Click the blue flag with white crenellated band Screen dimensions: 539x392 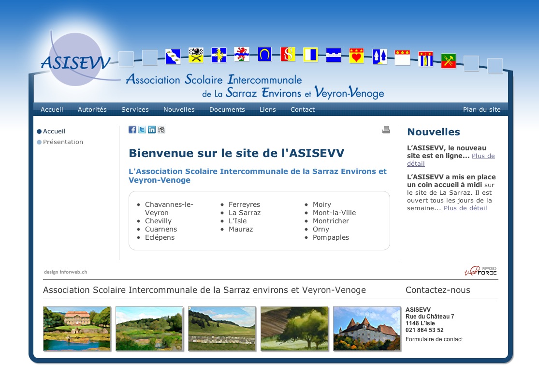334,55
